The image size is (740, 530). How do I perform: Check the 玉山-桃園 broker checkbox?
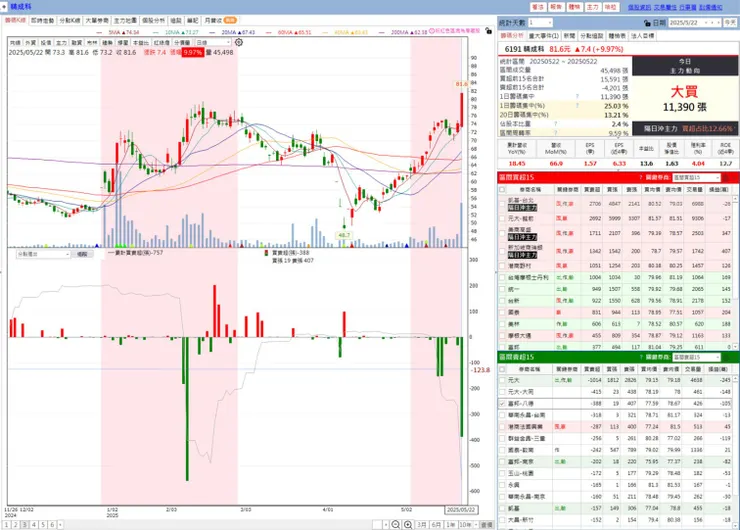click(502, 473)
